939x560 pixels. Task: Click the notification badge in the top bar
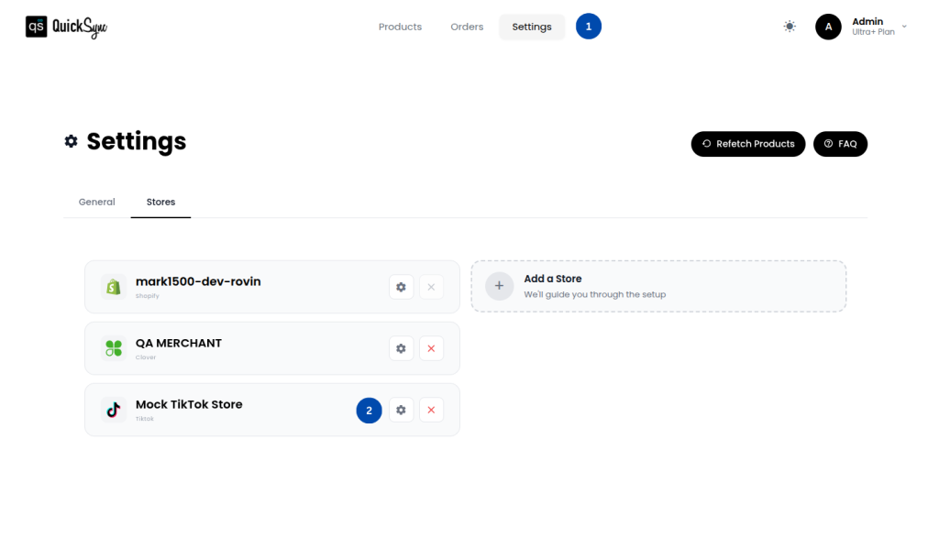coord(589,26)
